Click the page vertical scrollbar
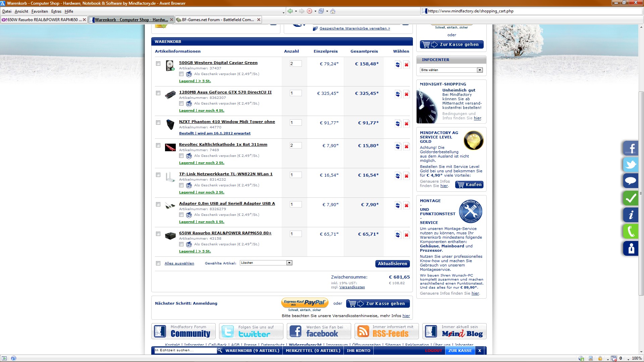This screenshot has height=362, width=644. [641, 193]
